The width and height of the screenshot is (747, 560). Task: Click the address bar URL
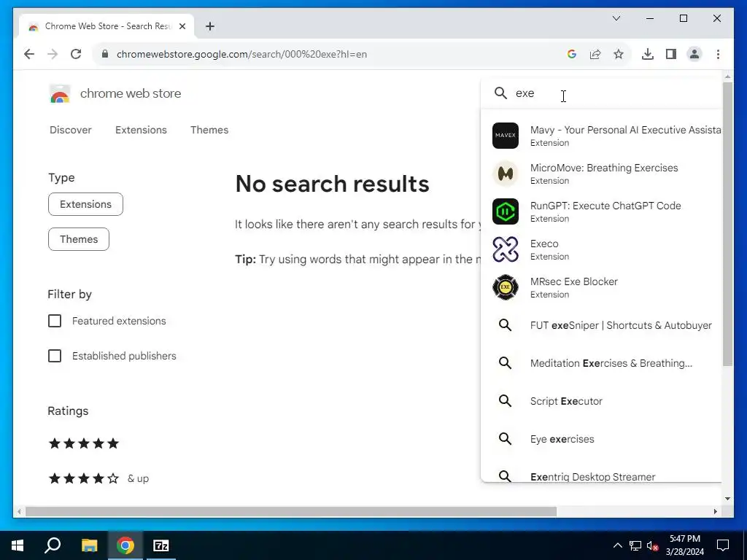coord(241,54)
